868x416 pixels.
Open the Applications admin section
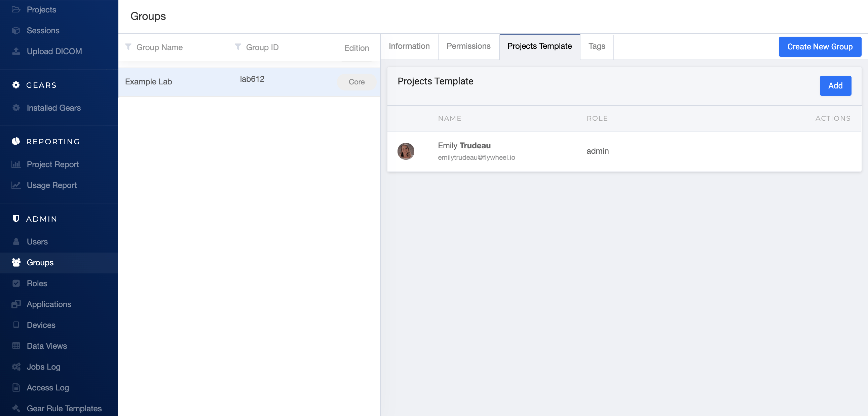pos(16,304)
